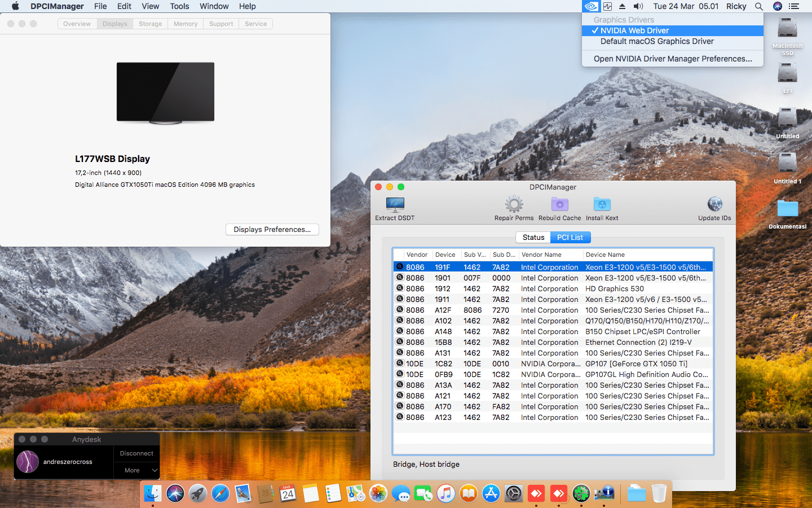Open iTunes from the Dock
Viewport: 812px width, 508px height.
pyautogui.click(x=446, y=493)
